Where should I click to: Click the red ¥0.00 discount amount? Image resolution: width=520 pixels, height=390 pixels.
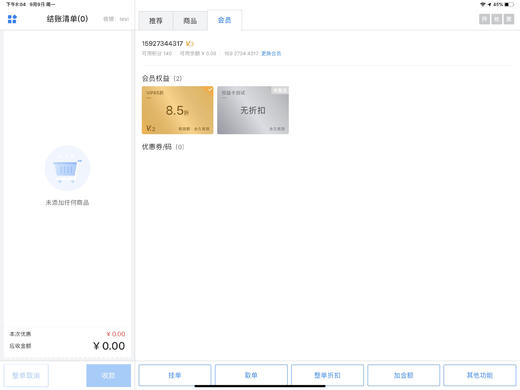tap(116, 334)
